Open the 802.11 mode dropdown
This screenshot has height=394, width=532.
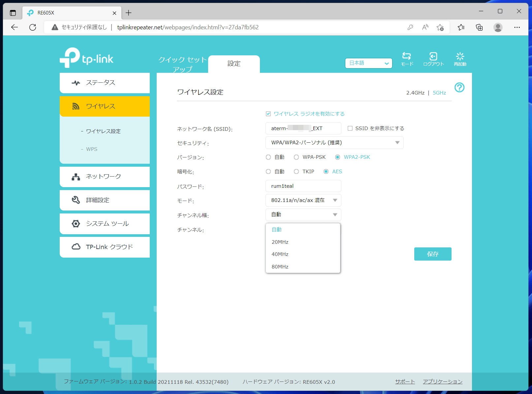click(x=303, y=200)
